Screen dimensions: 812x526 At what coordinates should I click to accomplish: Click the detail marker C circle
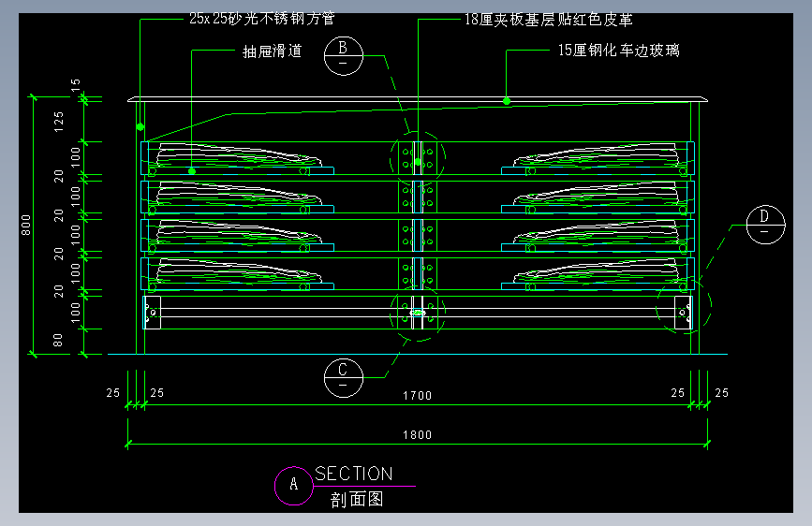(344, 378)
